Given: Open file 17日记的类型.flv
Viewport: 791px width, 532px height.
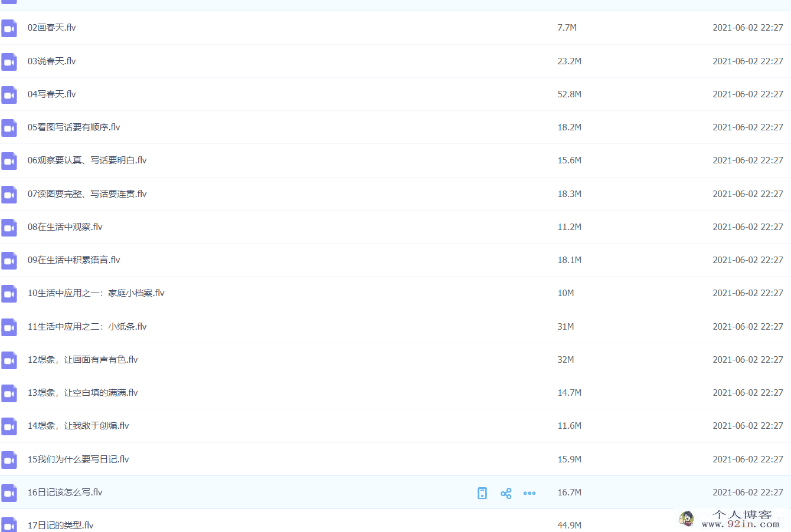Looking at the screenshot, I should pyautogui.click(x=61, y=526).
